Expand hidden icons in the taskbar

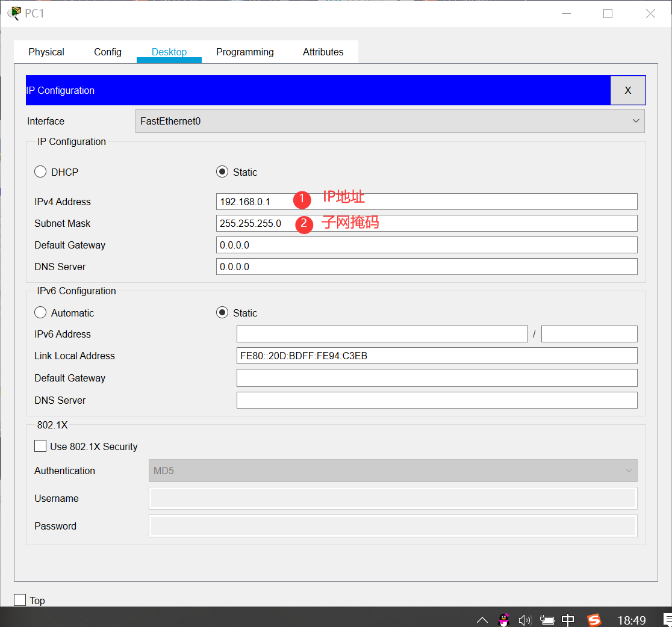[482, 619]
